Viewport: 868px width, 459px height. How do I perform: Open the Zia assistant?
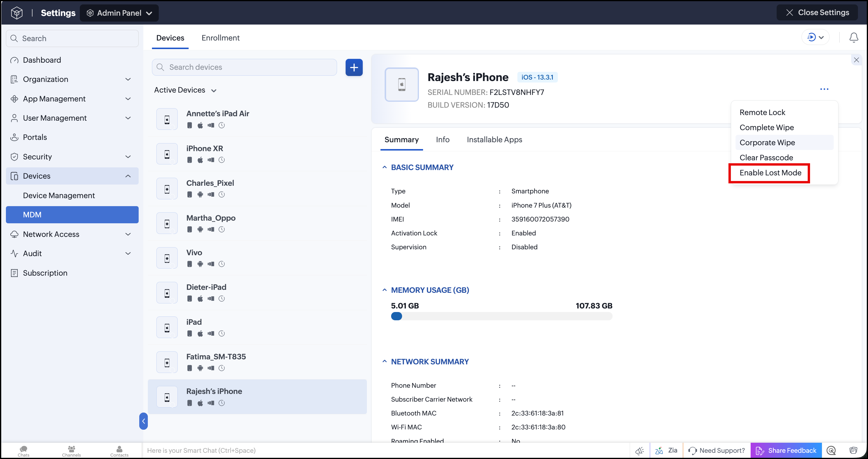pyautogui.click(x=666, y=451)
